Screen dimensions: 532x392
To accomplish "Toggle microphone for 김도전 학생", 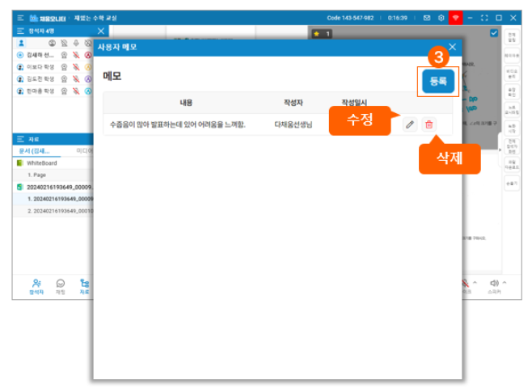I will point(76,79).
